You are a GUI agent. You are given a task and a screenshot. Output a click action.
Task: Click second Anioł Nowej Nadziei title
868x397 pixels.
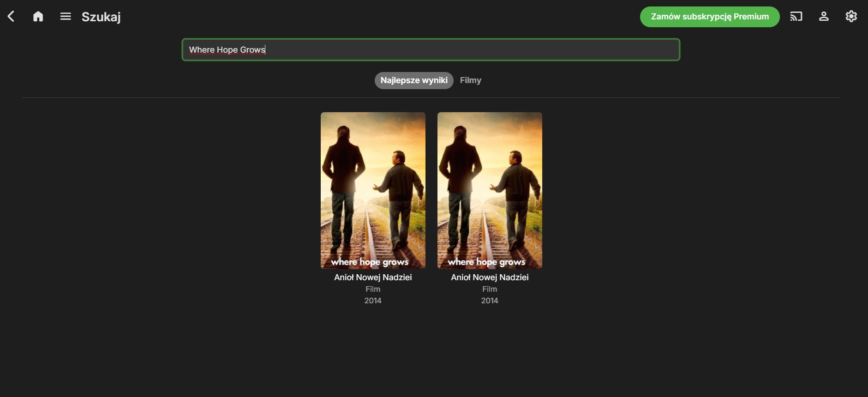[x=490, y=277]
